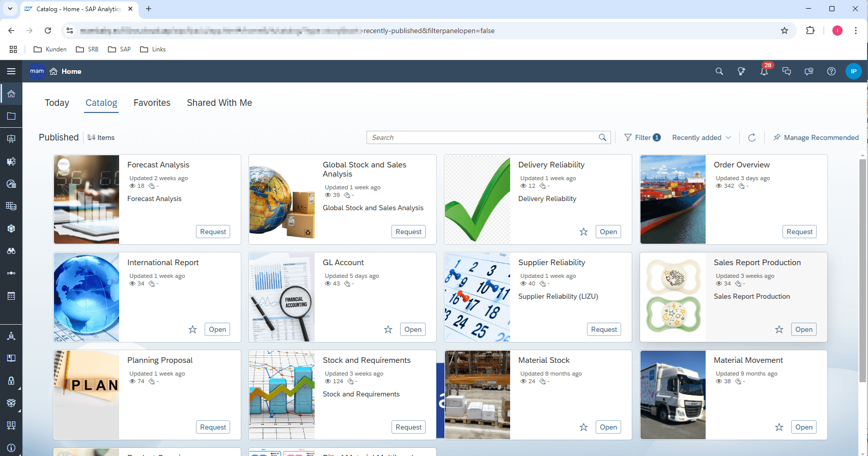Favorite the International Report card star
Image resolution: width=868 pixels, height=456 pixels.
(193, 330)
